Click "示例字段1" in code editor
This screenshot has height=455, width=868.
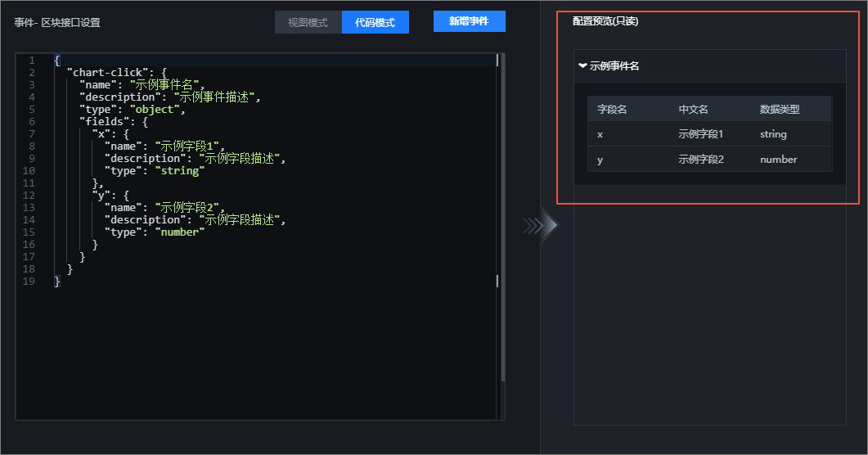point(187,146)
